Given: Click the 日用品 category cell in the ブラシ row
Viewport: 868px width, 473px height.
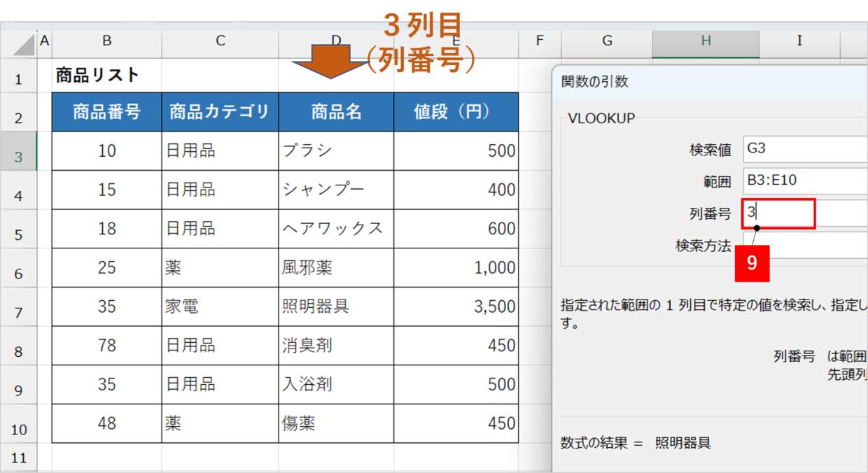Looking at the screenshot, I should click(x=220, y=150).
